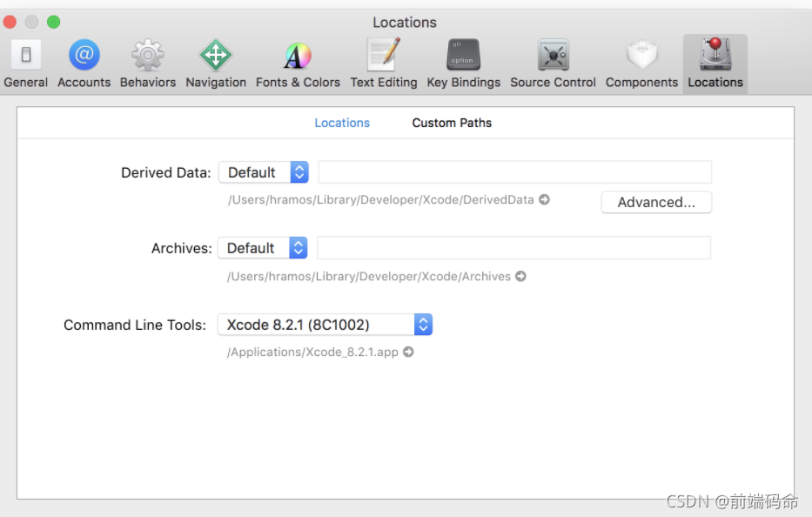Viewport: 812px width, 517px height.
Task: Open the Source Control pane
Action: (x=553, y=64)
